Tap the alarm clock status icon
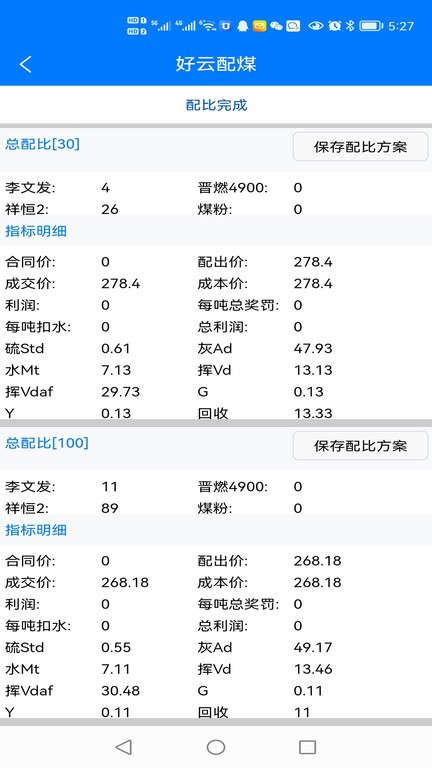432x768 pixels. point(335,26)
